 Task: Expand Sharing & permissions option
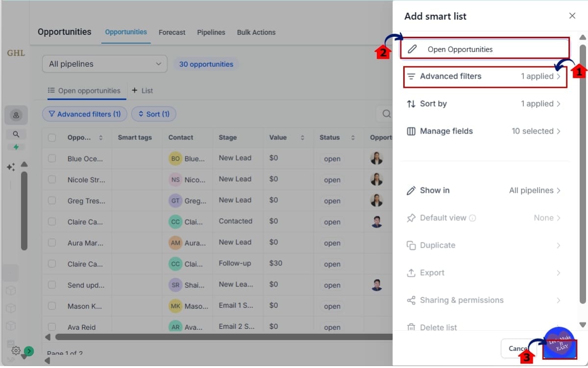pyautogui.click(x=484, y=300)
